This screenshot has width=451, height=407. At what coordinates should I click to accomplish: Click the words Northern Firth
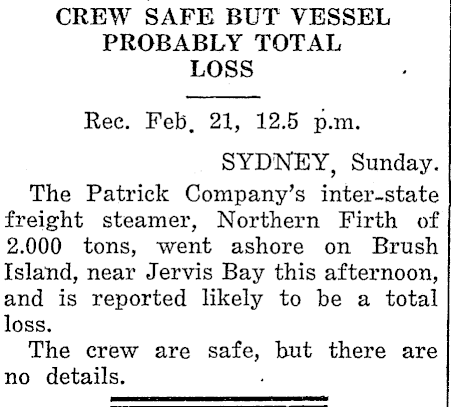(x=307, y=220)
